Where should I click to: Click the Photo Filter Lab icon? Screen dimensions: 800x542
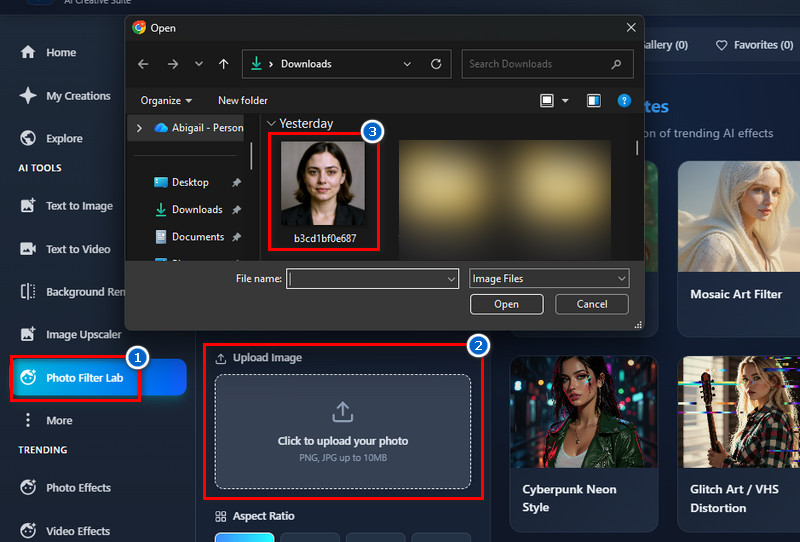click(x=28, y=378)
